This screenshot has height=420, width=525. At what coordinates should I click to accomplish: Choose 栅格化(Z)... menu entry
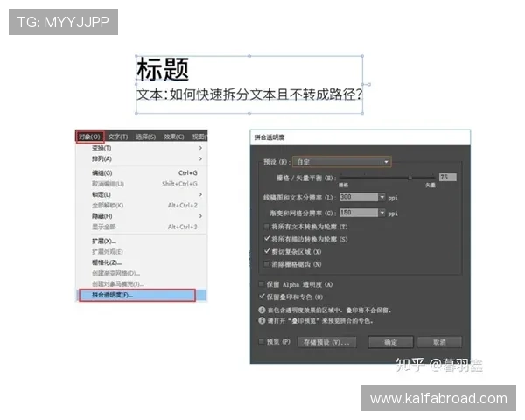click(x=141, y=262)
